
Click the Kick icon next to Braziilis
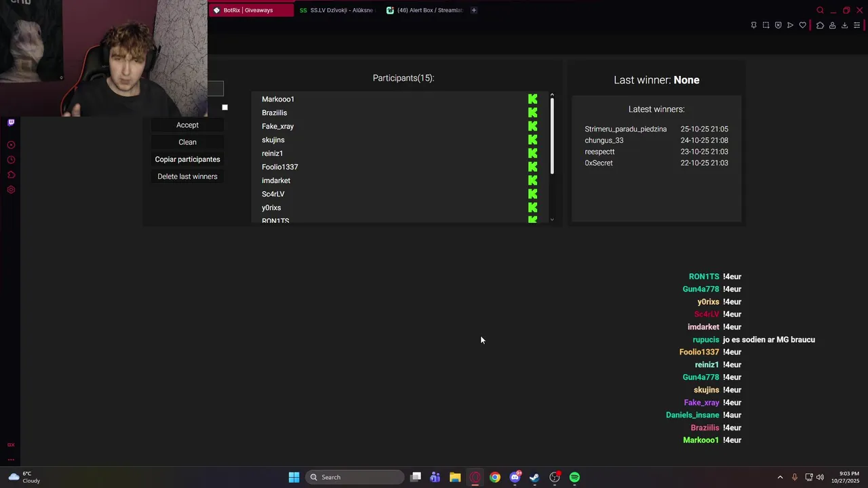533,113
